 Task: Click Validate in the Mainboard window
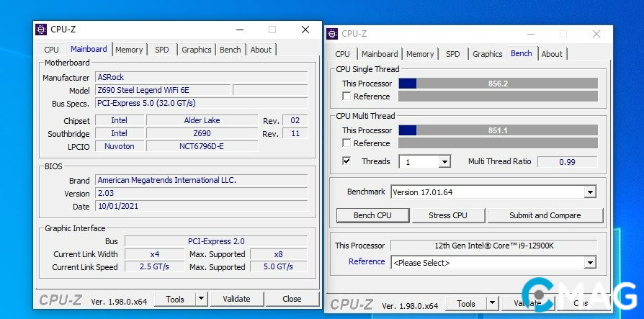pos(236,299)
